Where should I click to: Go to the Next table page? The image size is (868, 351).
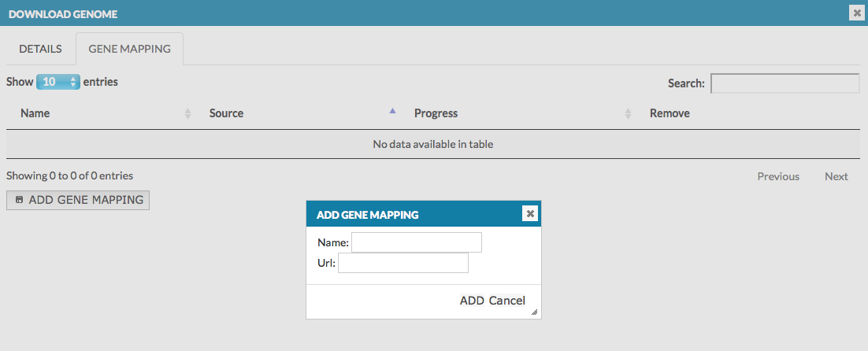click(836, 176)
